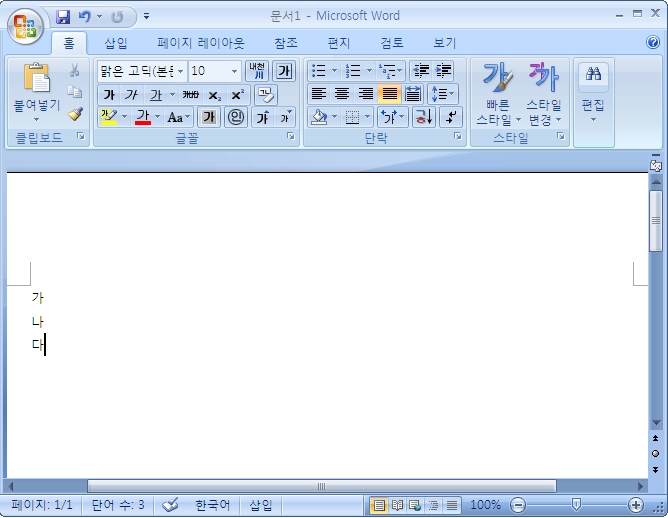
Task: Apply strikethrough formatting
Action: (190, 95)
